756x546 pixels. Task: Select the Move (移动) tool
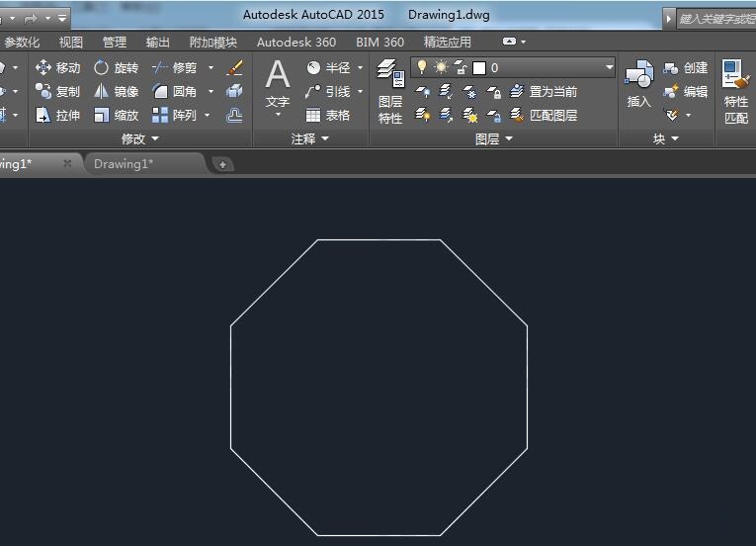(57, 67)
